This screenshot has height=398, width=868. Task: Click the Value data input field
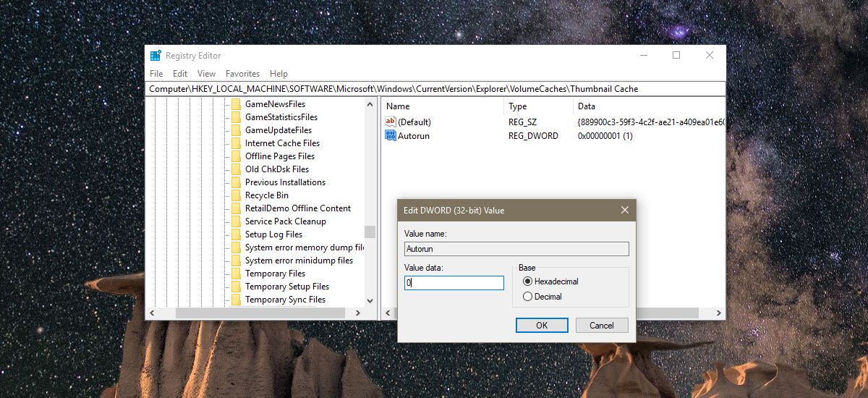[x=454, y=283]
